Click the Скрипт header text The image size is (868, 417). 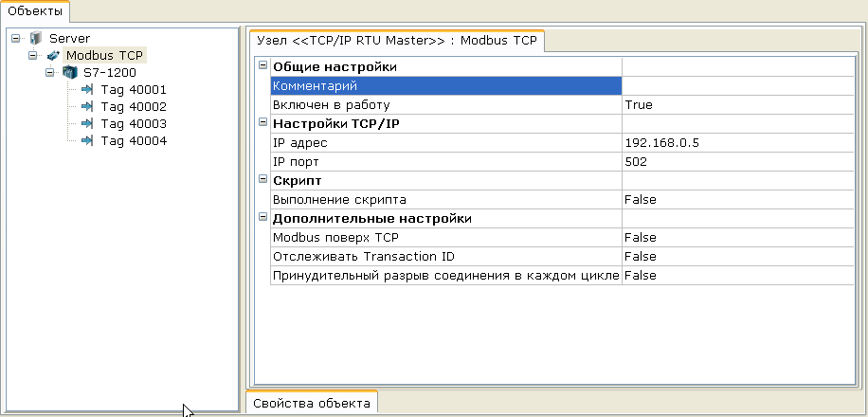pos(297,180)
